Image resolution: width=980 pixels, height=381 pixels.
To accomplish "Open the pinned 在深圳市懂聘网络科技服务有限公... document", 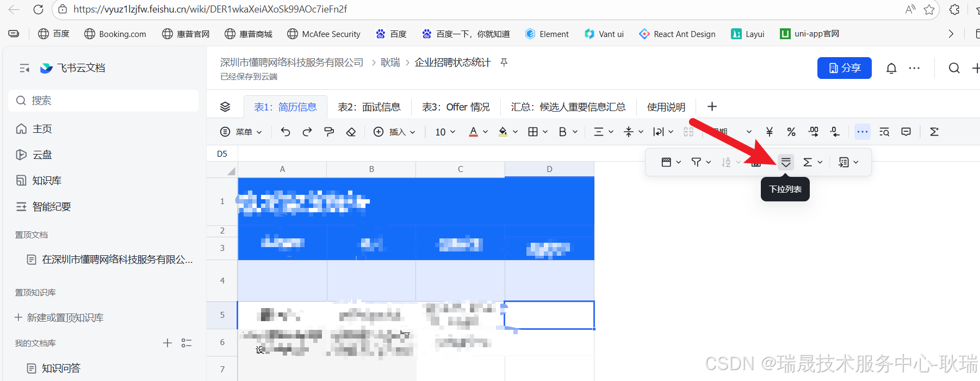I will pos(110,260).
